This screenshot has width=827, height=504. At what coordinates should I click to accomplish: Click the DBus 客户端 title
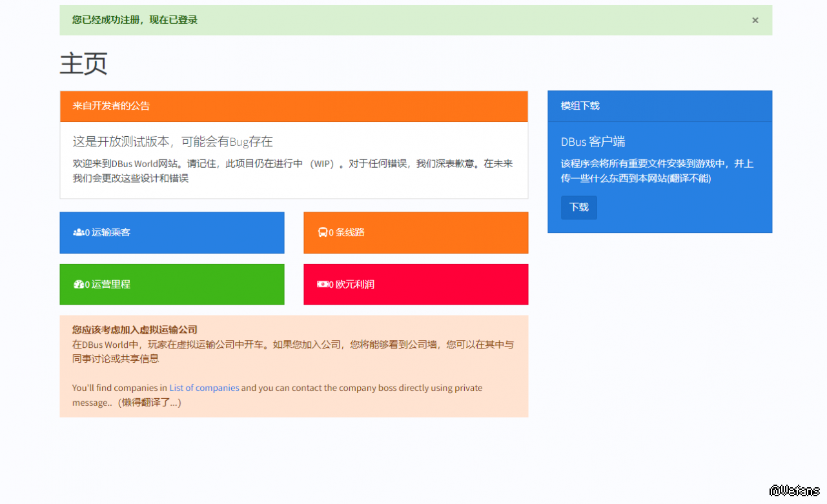click(593, 142)
